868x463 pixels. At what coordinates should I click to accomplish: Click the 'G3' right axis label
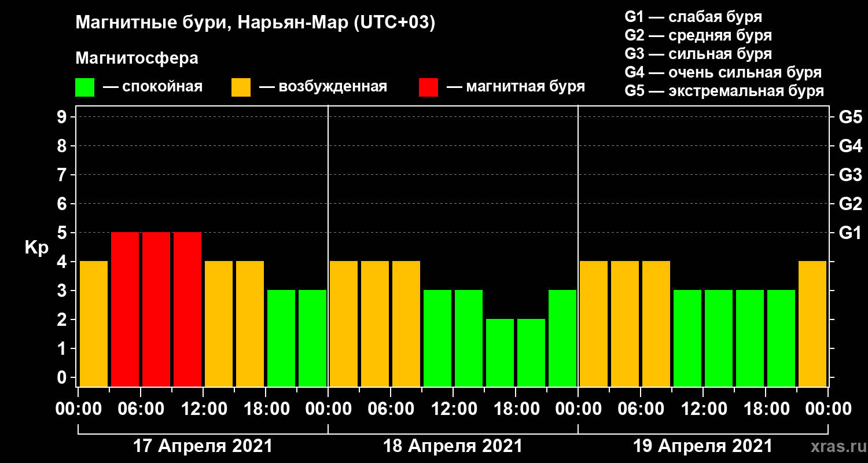pyautogui.click(x=850, y=175)
